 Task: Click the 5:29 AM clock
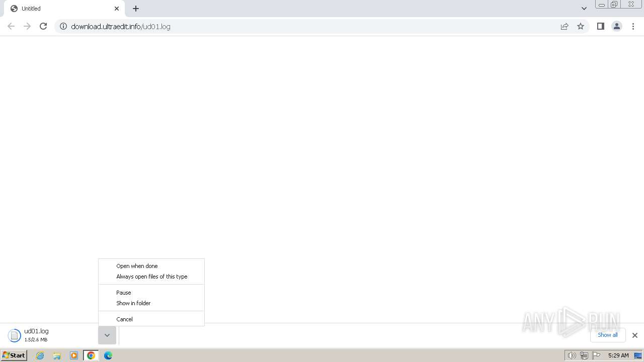(x=618, y=355)
